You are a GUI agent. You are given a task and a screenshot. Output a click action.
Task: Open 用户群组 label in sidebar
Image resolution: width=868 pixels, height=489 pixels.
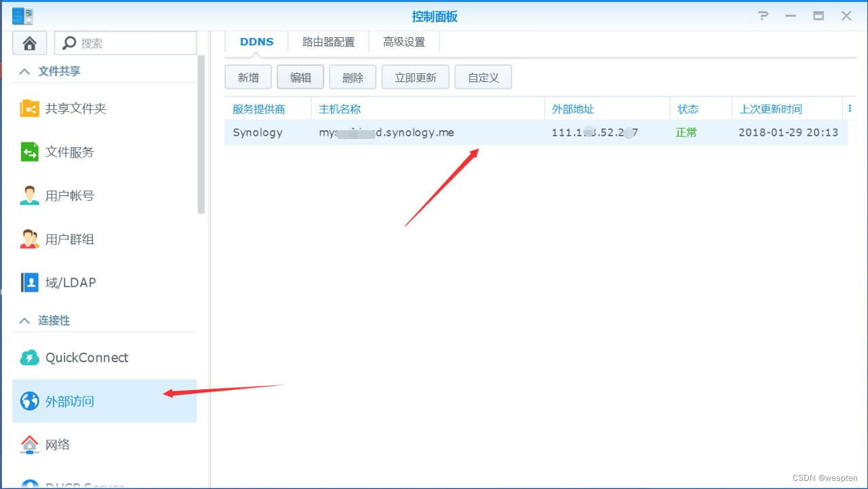coord(70,239)
